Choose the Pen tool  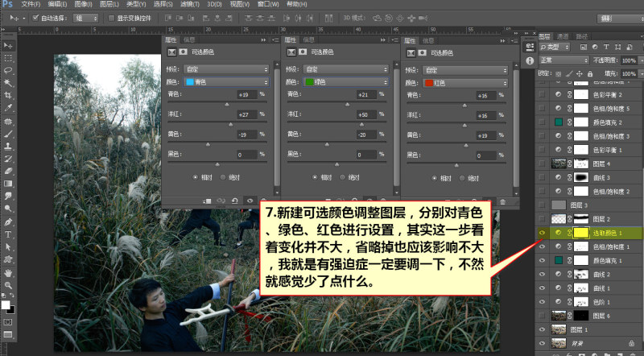pos(8,222)
